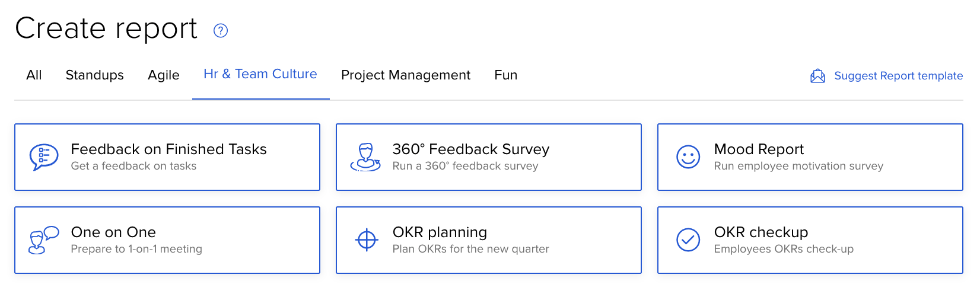Select the Agile tab
Screen dimensions: 980x300
coord(163,75)
